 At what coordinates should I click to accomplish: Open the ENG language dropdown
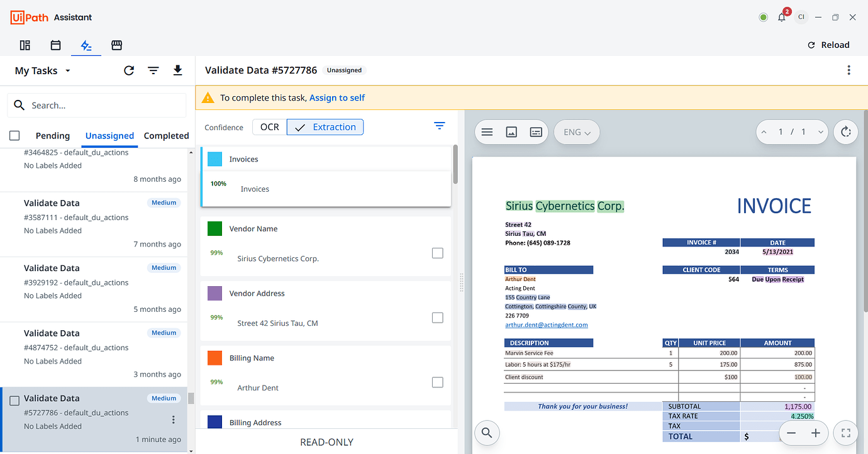point(576,132)
